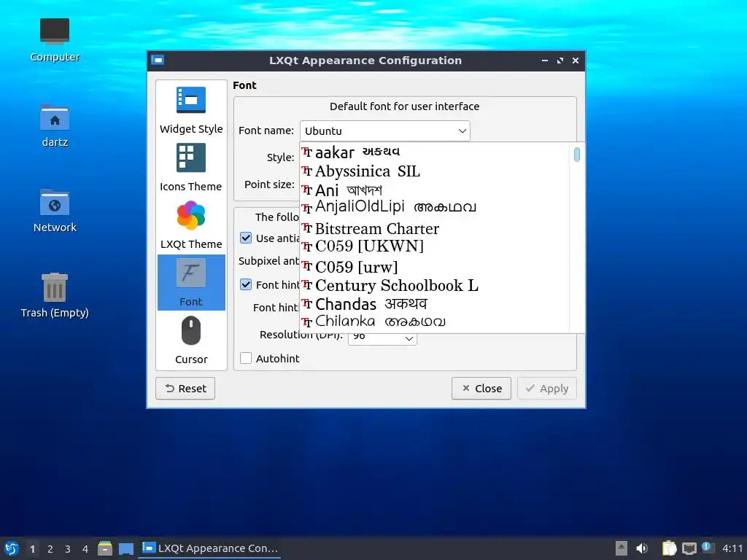Choose Chandas from the font list
747x560 pixels.
tap(435, 304)
